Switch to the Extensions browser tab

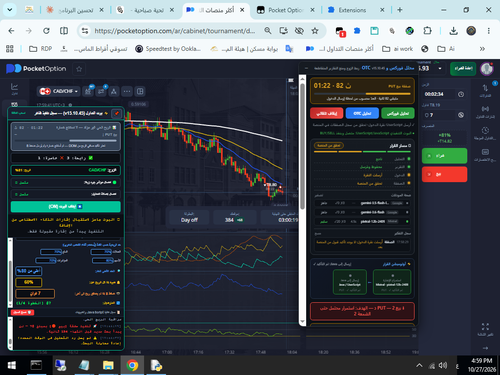356,10
